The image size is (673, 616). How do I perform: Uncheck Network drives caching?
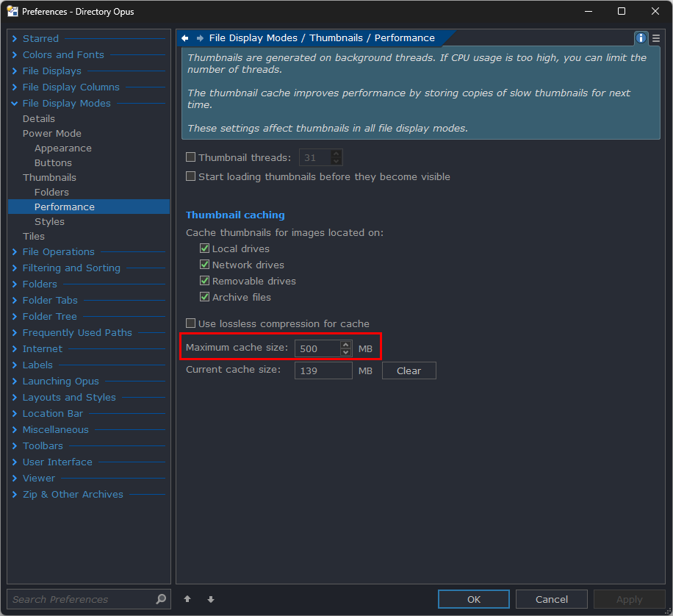click(205, 265)
